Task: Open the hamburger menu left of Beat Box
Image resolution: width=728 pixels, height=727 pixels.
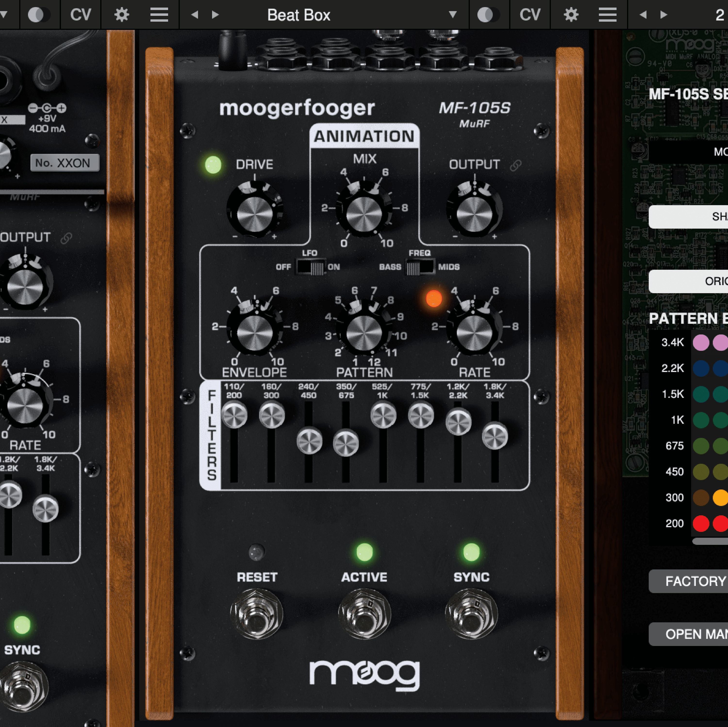Action: [x=159, y=15]
